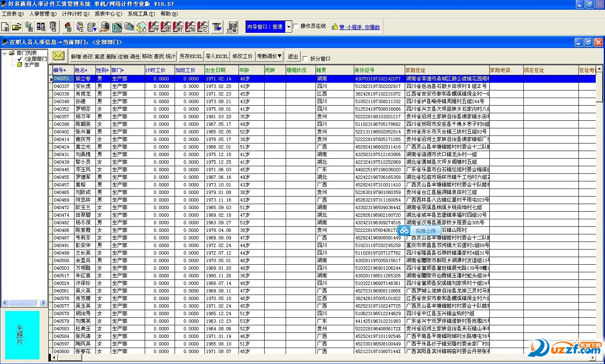Click the department tree's horizontal scrollbar right arrow
This screenshot has height=364, width=605.
(x=43, y=303)
